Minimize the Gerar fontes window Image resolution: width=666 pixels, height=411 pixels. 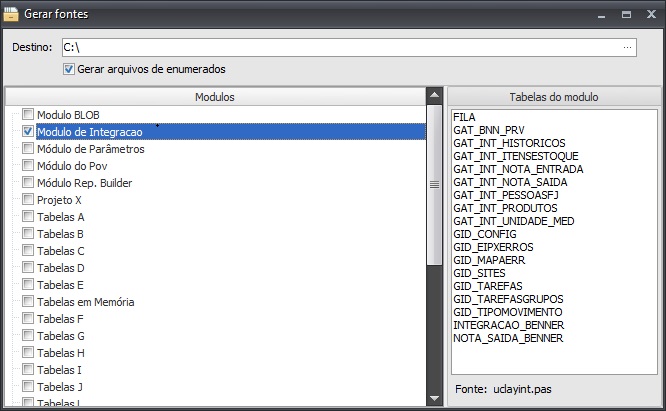tap(602, 15)
